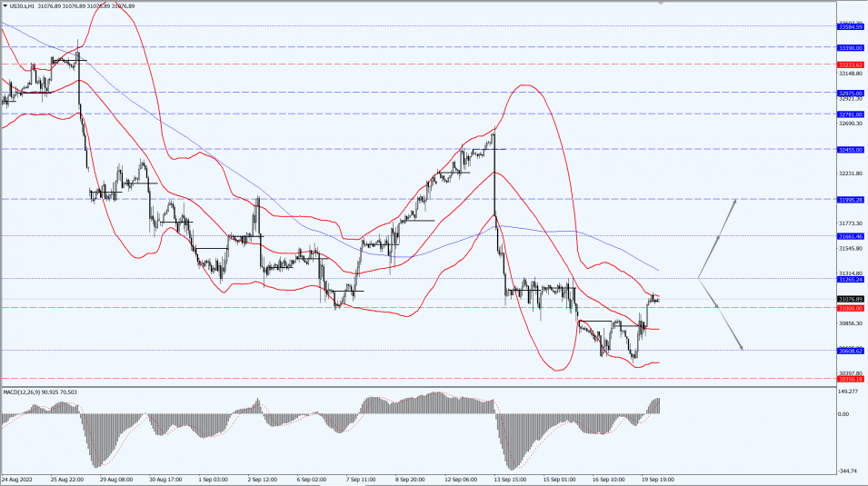Click the black current price tag 31076.89
868x486 pixels.
pyautogui.click(x=851, y=300)
